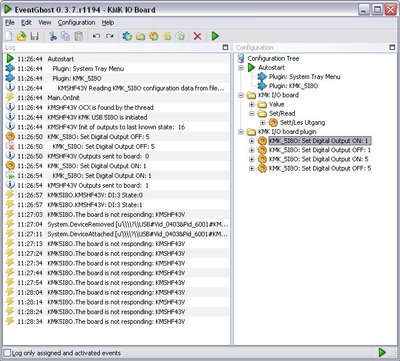Viewport: 400px width, 361px height.
Task: Save the configuration with the floppy icon
Action: pyautogui.click(x=34, y=36)
